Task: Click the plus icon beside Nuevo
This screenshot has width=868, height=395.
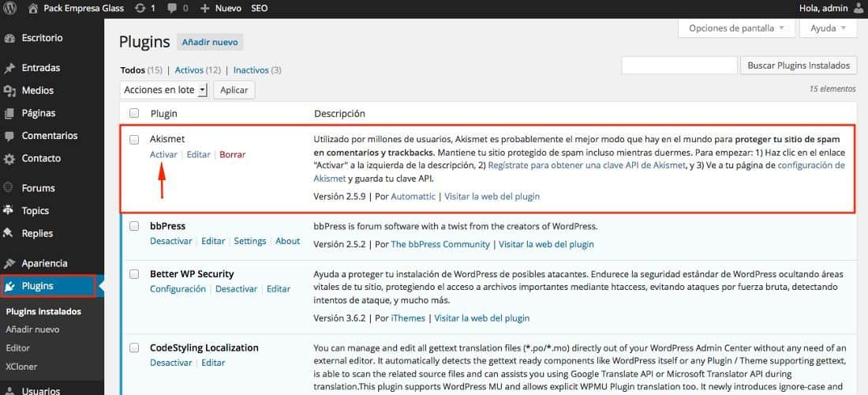Action: tap(205, 9)
